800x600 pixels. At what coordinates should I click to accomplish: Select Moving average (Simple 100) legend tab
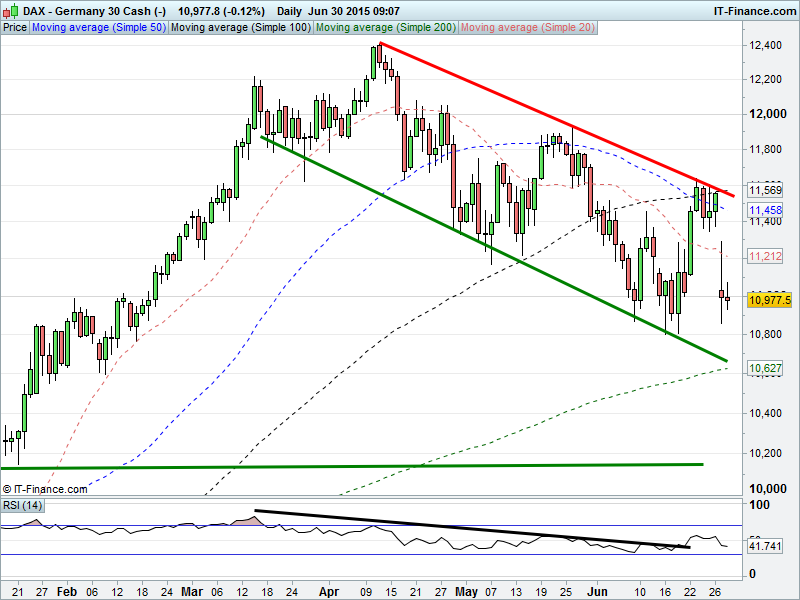click(x=240, y=28)
